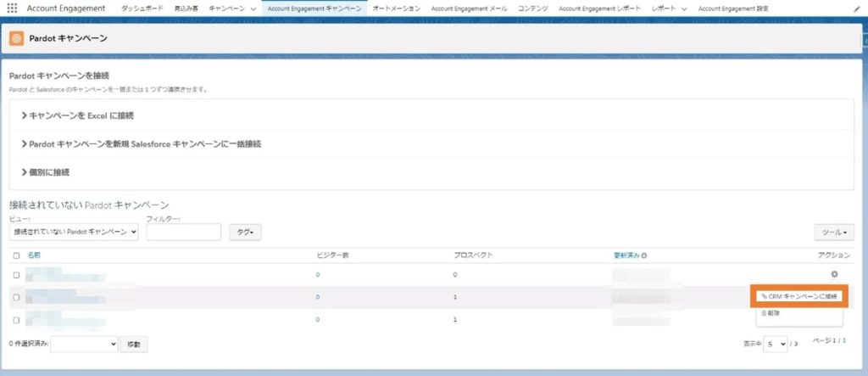Open the レポート tab
This screenshot has height=376, width=868.
(x=665, y=8)
